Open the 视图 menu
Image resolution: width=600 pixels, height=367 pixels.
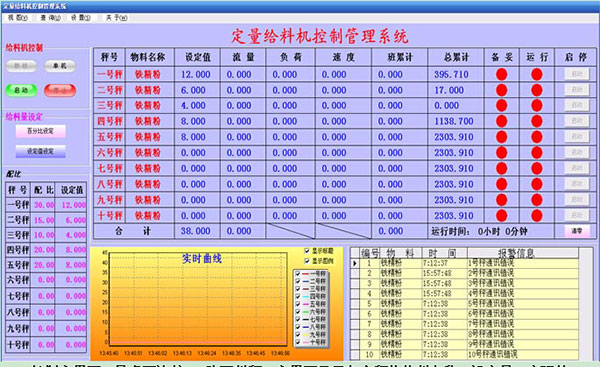[x=18, y=18]
